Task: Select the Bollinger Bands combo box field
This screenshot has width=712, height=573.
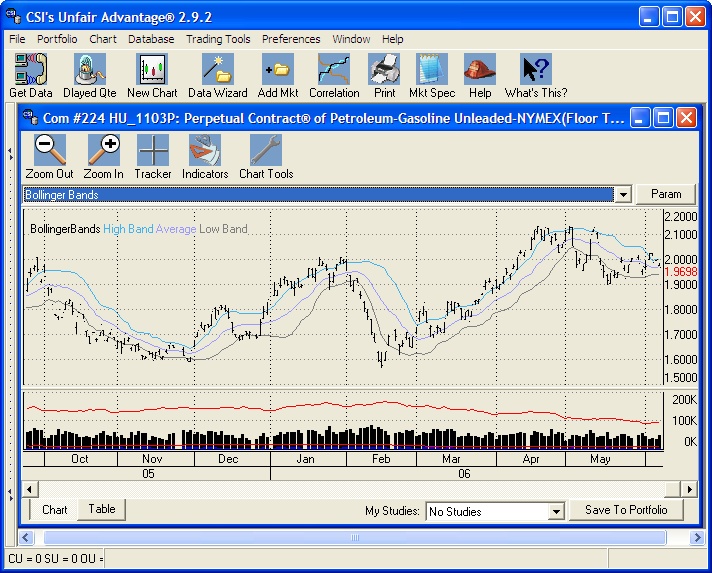Action: click(319, 195)
